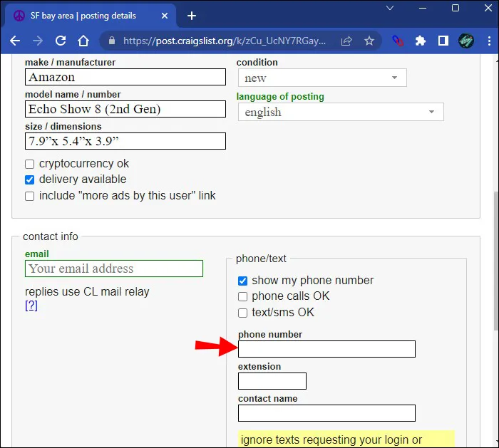Screen dimensions: 499x448
Task: Enable text/sms OK option
Action: (x=242, y=313)
